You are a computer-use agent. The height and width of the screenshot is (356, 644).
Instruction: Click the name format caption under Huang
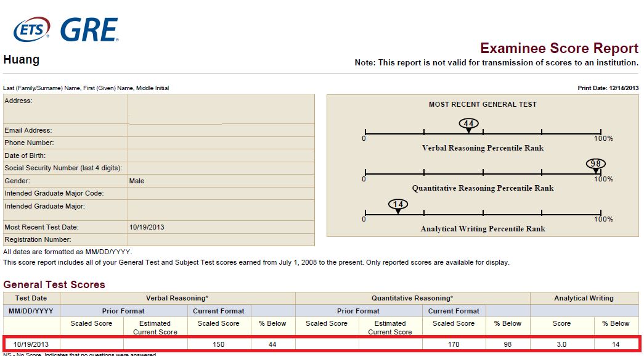(x=86, y=88)
